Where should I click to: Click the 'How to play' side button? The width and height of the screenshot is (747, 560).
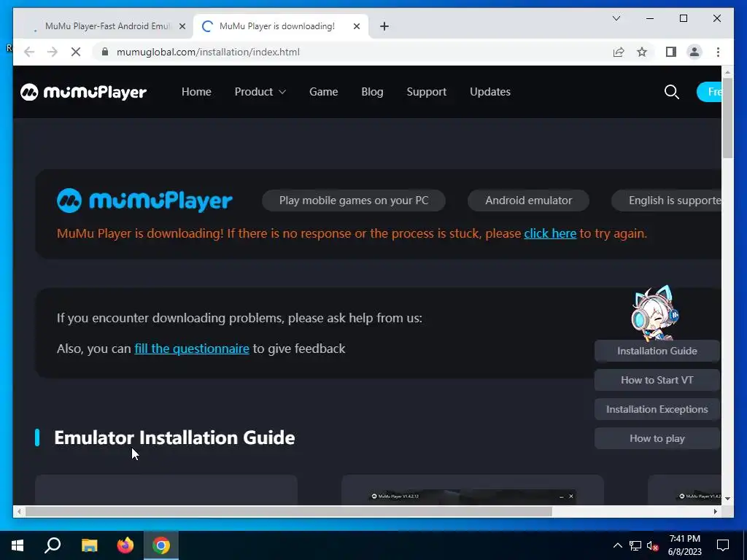[657, 438]
